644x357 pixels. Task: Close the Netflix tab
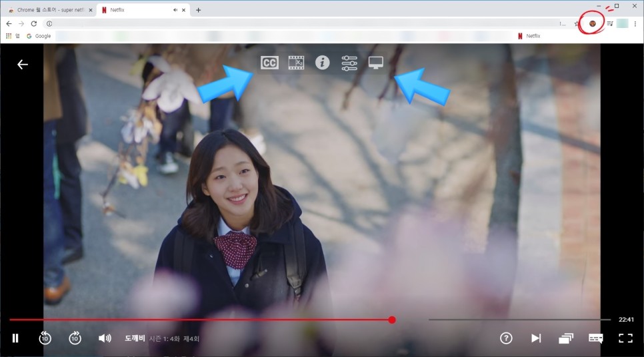click(183, 10)
